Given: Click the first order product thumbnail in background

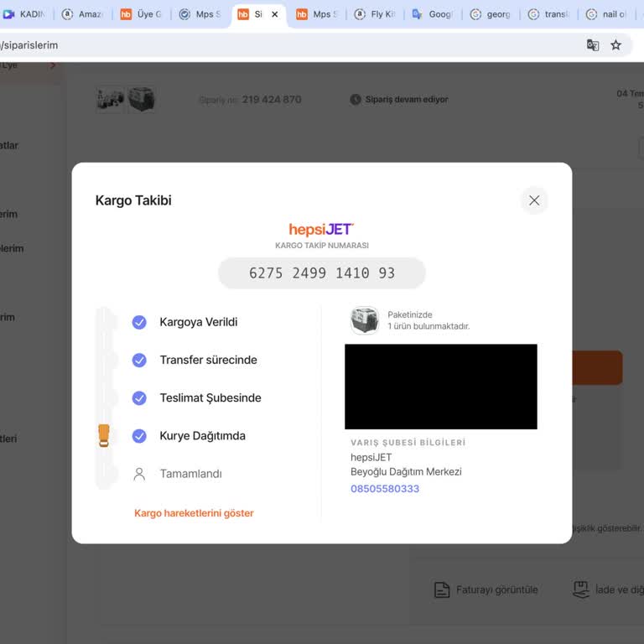Looking at the screenshot, I should (x=110, y=100).
